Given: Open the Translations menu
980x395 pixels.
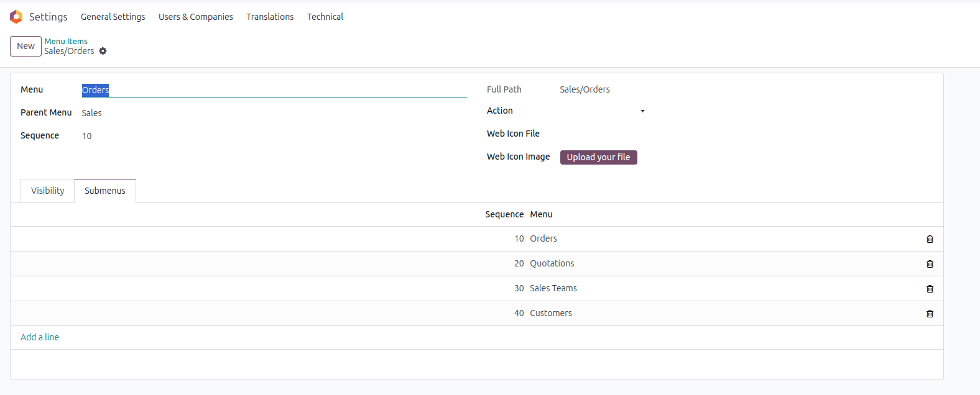Looking at the screenshot, I should click(x=270, y=17).
